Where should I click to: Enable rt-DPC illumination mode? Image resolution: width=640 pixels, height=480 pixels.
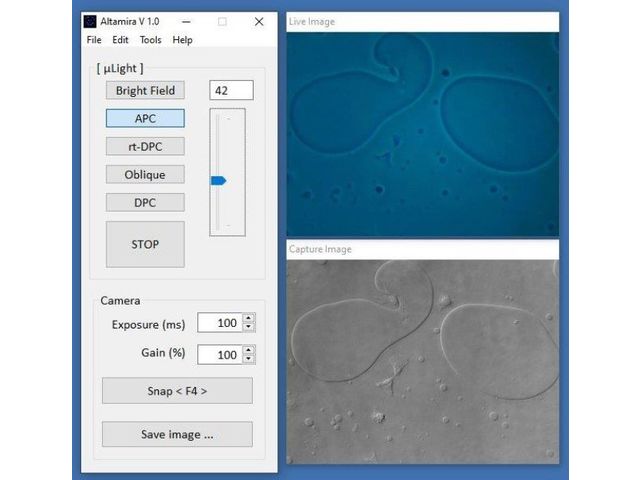coord(145,146)
